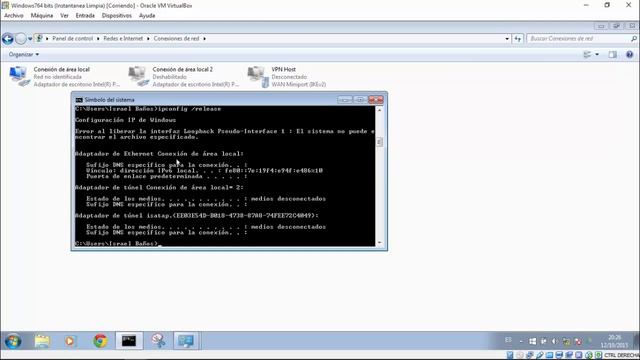Click VirtualBox mouse integration status icon

589,355
